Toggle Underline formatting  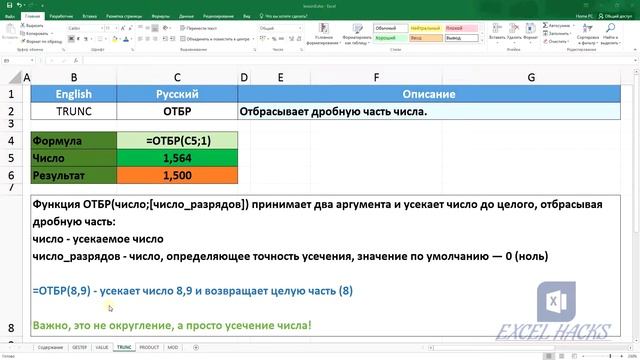pyautogui.click(x=86, y=39)
